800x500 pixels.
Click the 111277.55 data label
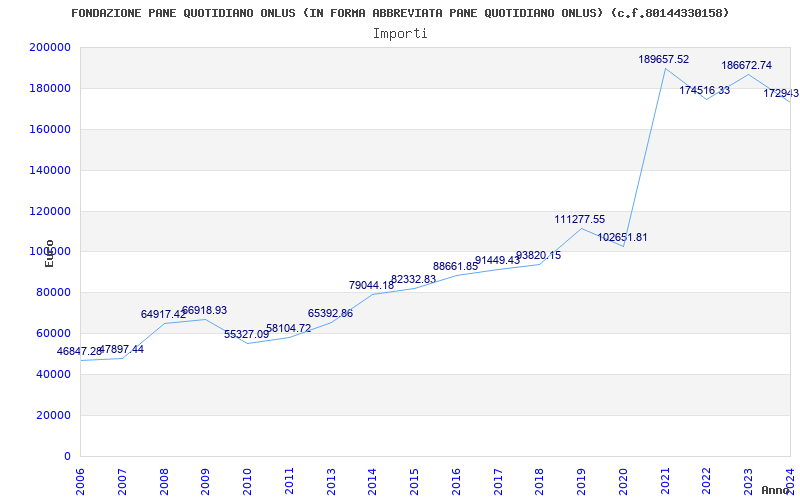pyautogui.click(x=580, y=219)
